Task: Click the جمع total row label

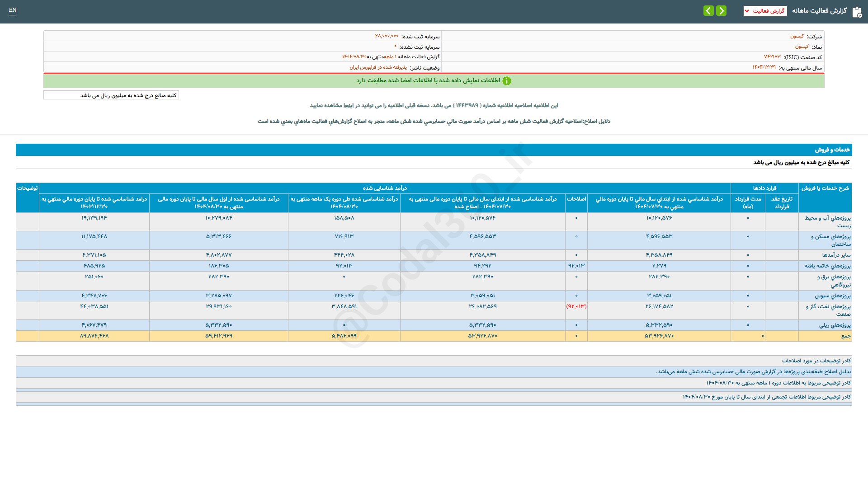Action: point(845,336)
